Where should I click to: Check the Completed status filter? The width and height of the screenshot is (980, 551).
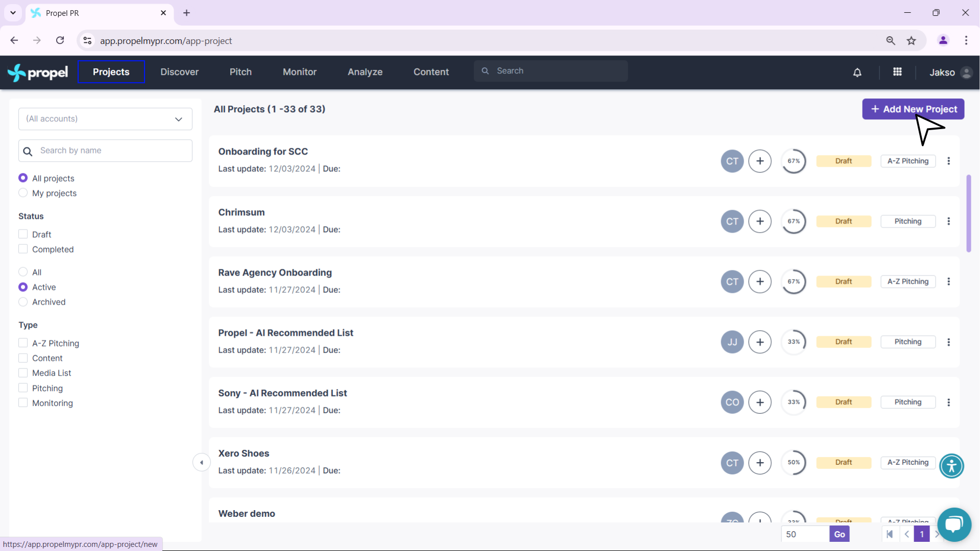point(23,249)
